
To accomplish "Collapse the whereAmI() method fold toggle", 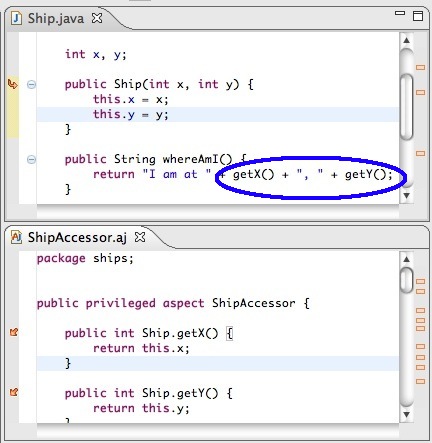I will coord(31,159).
